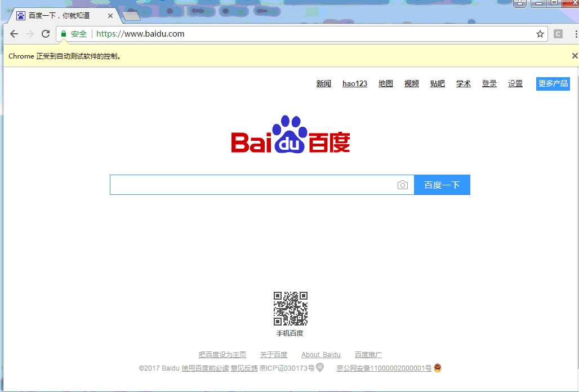This screenshot has width=579, height=392.
Task: Open the About Baidu link
Action: [x=321, y=355]
